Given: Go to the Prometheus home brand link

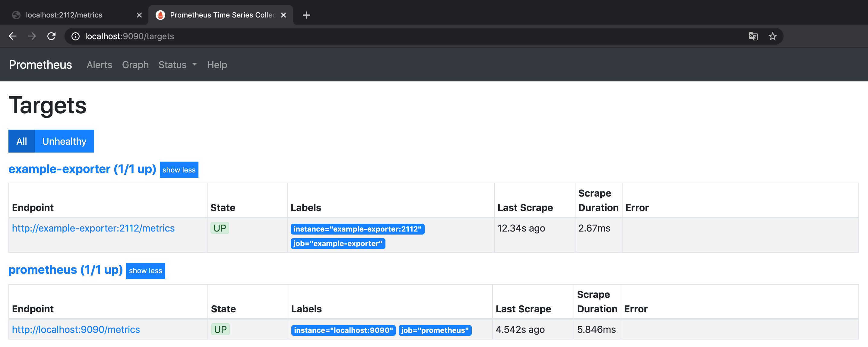Looking at the screenshot, I should point(40,64).
